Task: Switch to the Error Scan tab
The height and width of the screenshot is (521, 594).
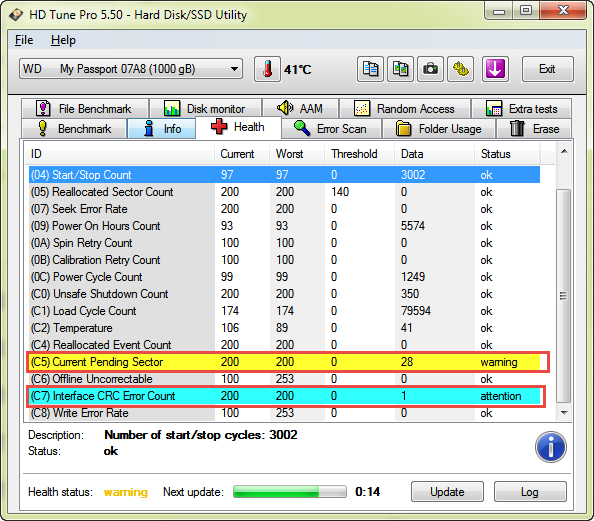Action: (x=331, y=129)
